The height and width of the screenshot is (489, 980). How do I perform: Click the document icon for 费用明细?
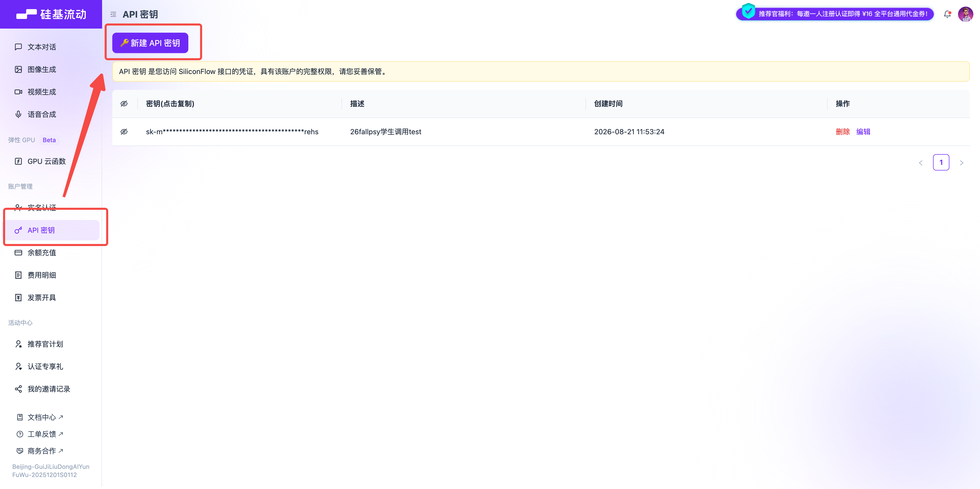coord(18,275)
